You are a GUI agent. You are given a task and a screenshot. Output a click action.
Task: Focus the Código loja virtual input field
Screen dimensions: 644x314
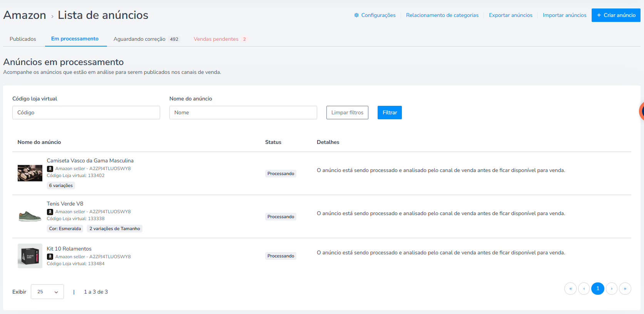pos(86,112)
